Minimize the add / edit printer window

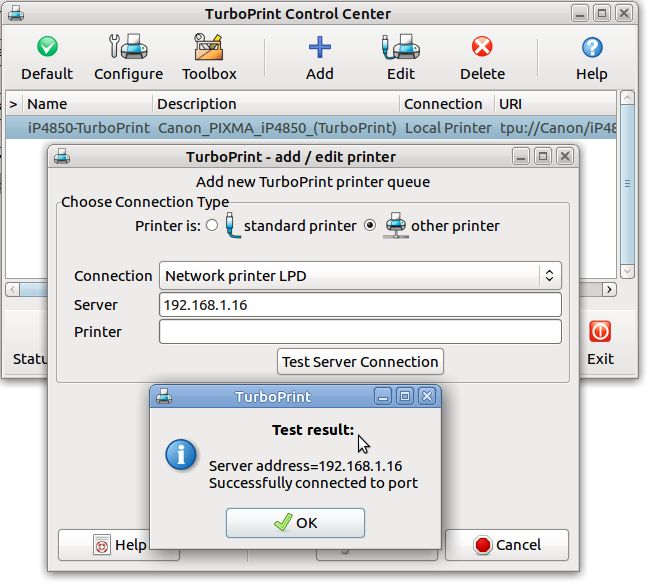521,156
